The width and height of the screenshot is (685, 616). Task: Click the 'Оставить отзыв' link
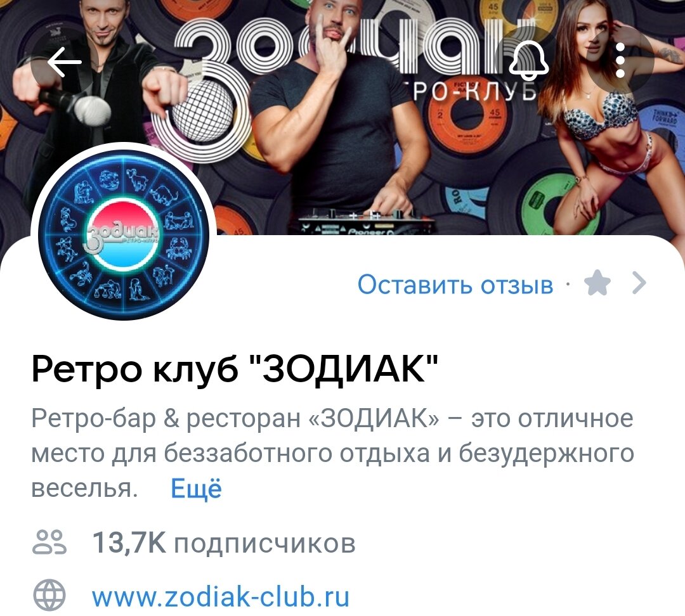pos(455,285)
